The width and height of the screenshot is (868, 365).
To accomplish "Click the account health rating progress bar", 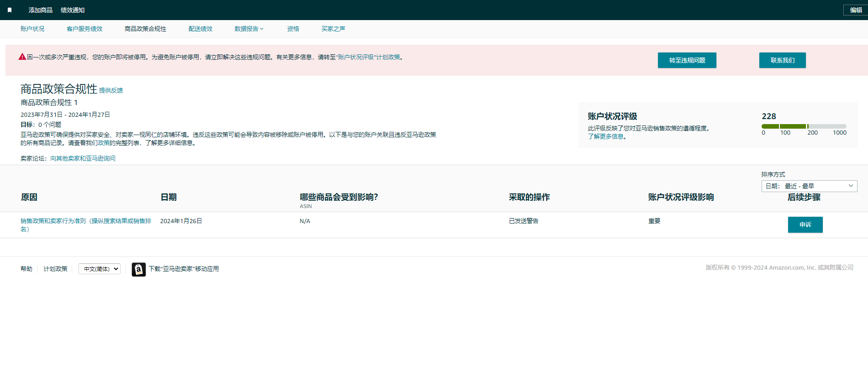I will click(x=804, y=126).
